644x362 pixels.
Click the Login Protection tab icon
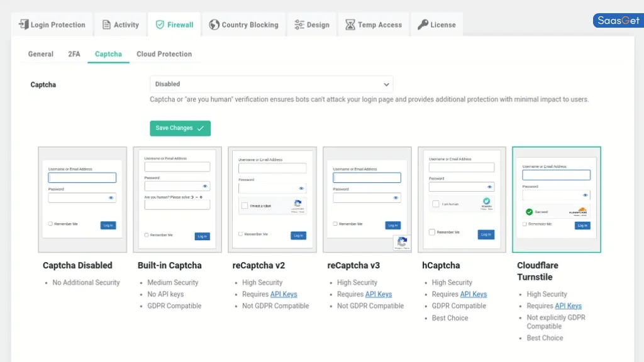[x=24, y=25]
